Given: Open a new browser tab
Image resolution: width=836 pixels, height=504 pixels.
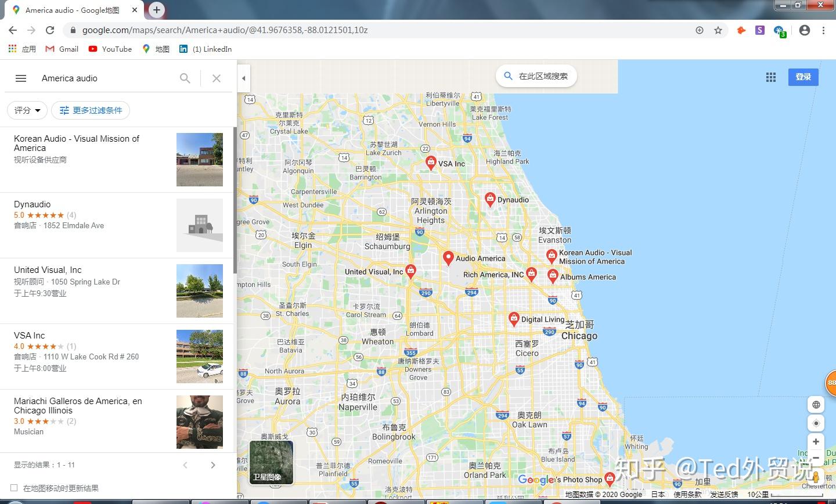Looking at the screenshot, I should pyautogui.click(x=157, y=10).
